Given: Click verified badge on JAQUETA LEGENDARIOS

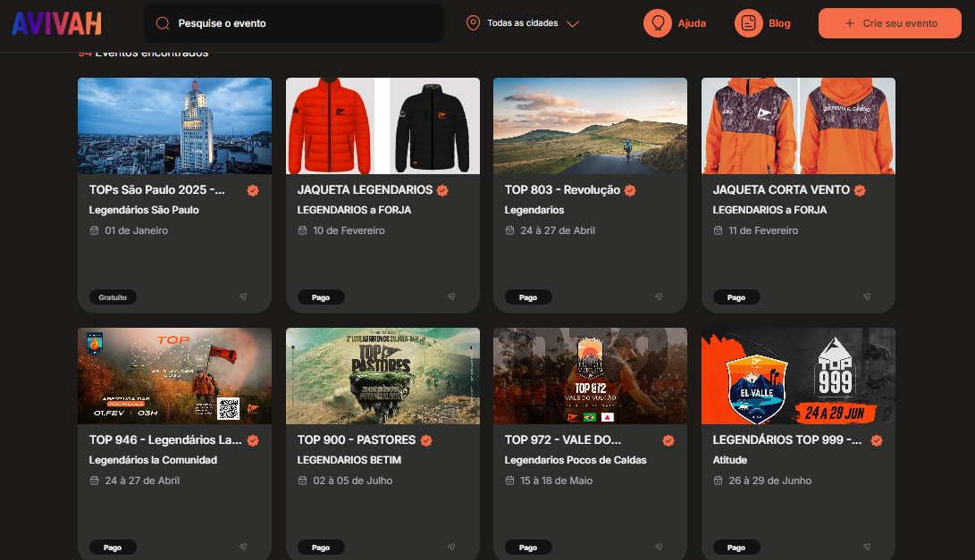Looking at the screenshot, I should pyautogui.click(x=442, y=190).
